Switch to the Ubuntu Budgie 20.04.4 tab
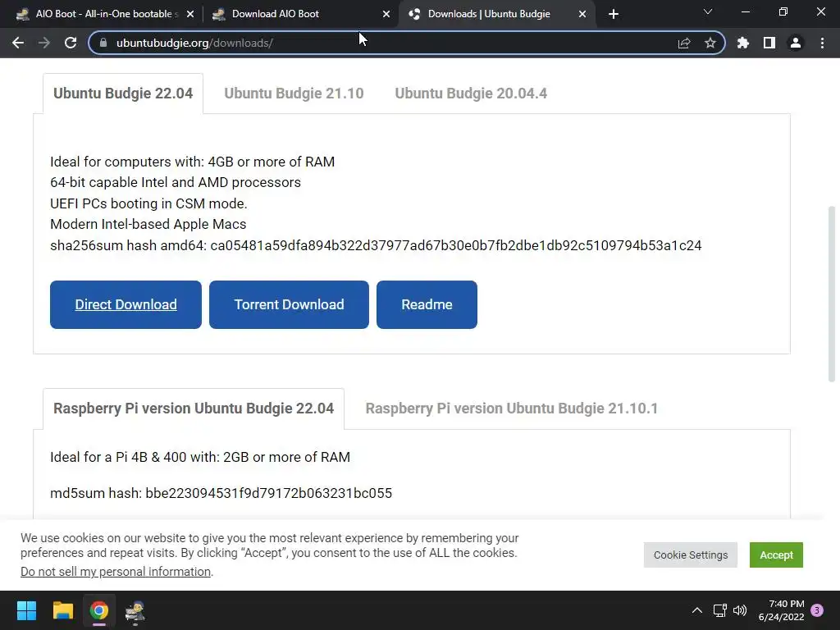840x630 pixels. [471, 94]
